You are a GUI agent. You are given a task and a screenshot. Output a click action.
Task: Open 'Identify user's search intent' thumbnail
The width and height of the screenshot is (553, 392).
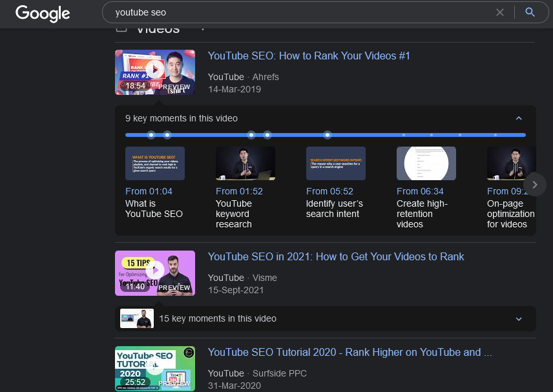336,163
